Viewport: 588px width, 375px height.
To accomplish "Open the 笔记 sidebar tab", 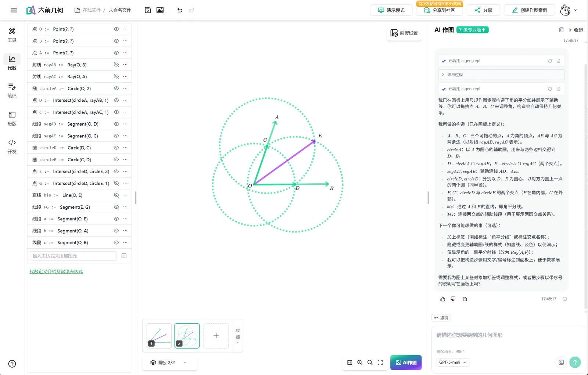I will 12,90.
